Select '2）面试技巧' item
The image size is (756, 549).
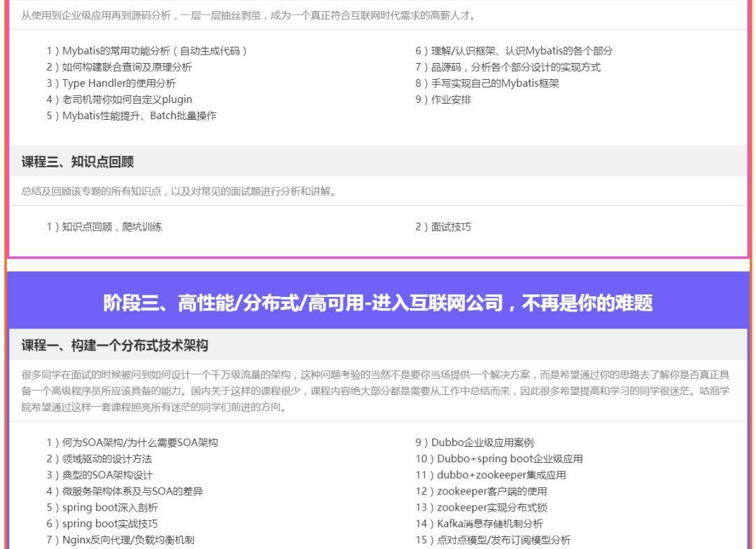click(444, 227)
